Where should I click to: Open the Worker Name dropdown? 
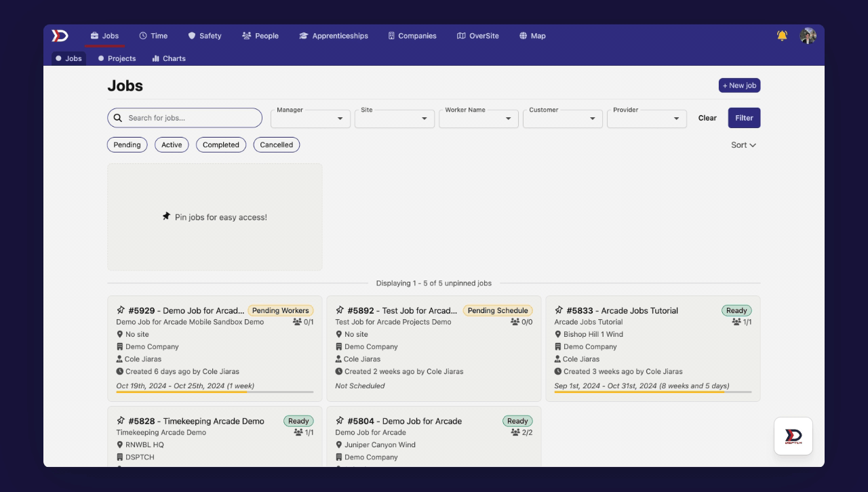click(479, 119)
